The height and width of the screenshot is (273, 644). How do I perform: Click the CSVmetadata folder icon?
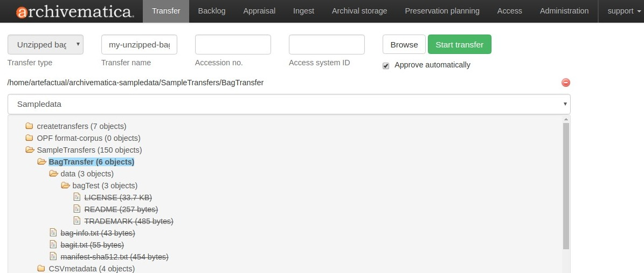(x=41, y=269)
